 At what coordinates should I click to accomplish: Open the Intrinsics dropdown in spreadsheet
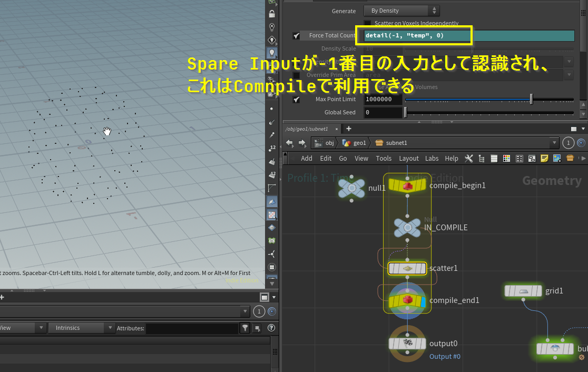82,328
